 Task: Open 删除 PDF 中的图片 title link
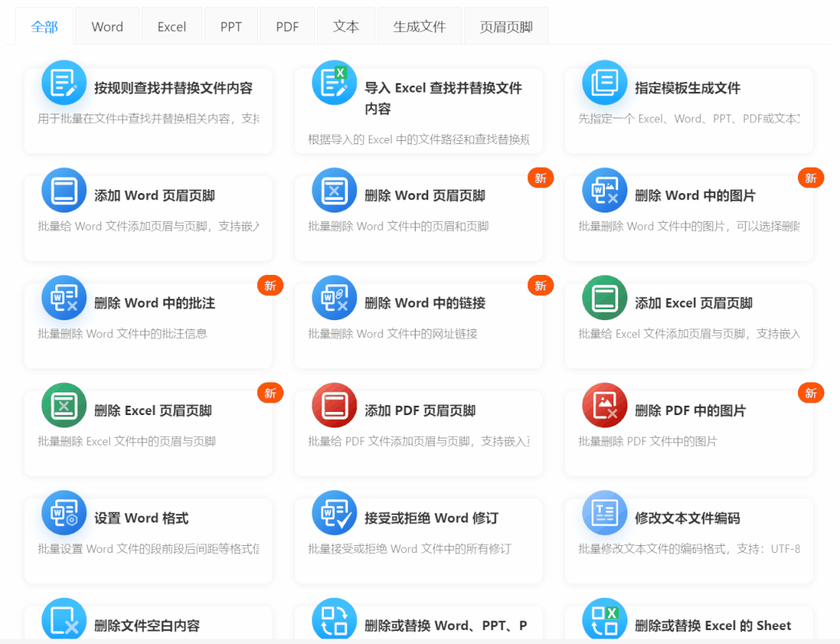click(690, 410)
